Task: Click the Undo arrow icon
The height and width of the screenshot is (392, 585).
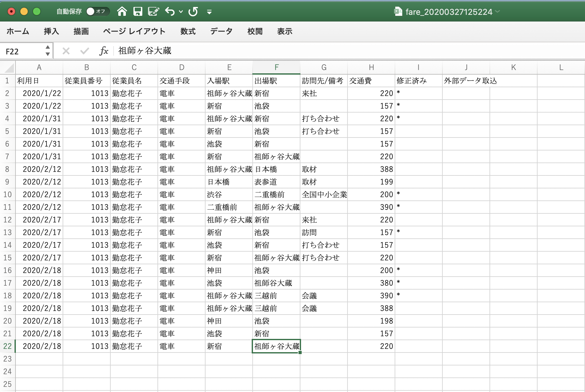Action: click(x=170, y=12)
